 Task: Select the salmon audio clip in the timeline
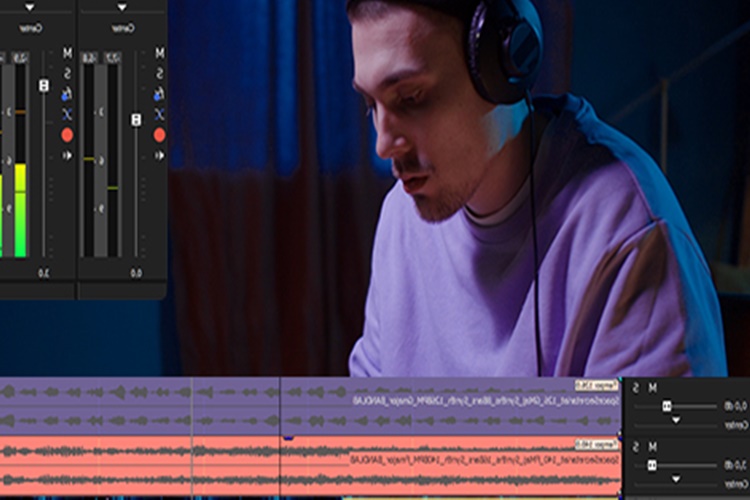pos(310,465)
